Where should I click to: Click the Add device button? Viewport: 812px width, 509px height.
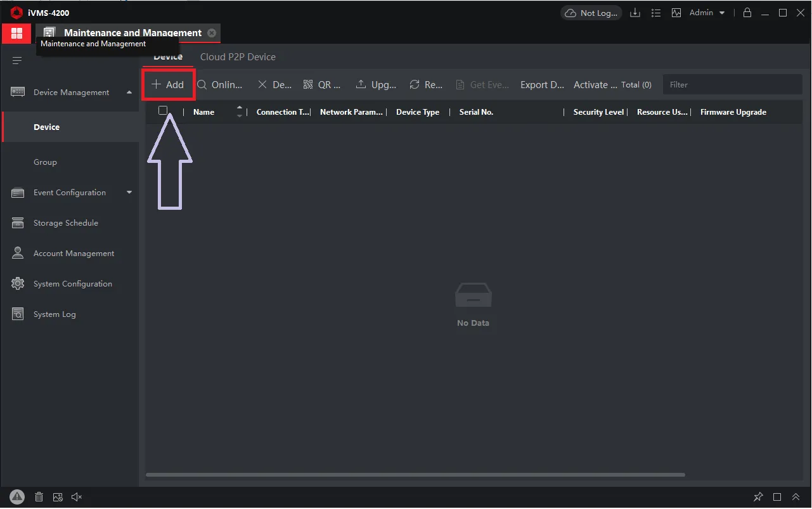point(168,85)
